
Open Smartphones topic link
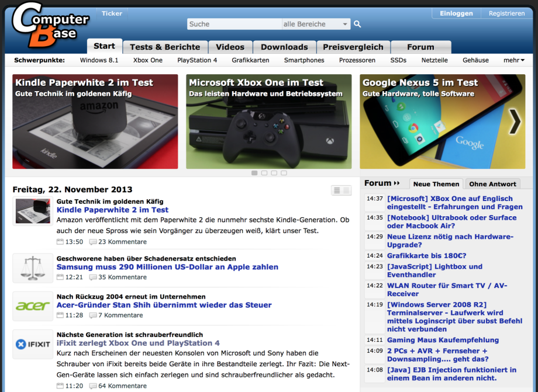pyautogui.click(x=304, y=60)
